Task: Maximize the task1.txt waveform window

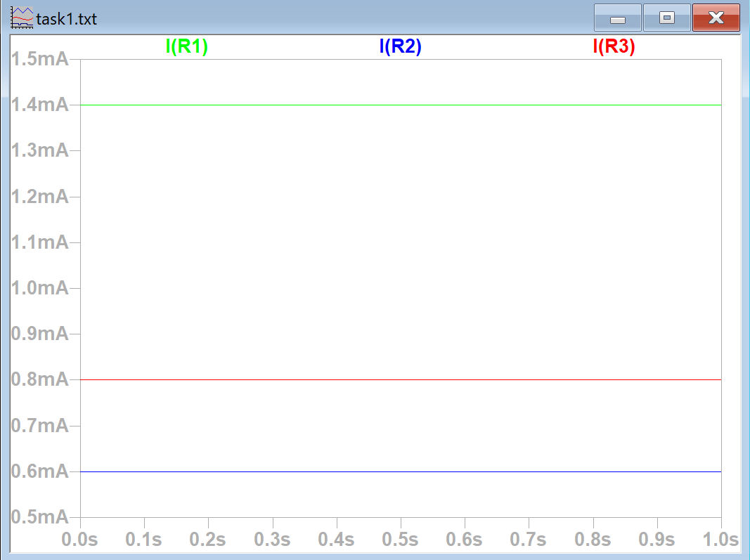Action: pos(666,18)
